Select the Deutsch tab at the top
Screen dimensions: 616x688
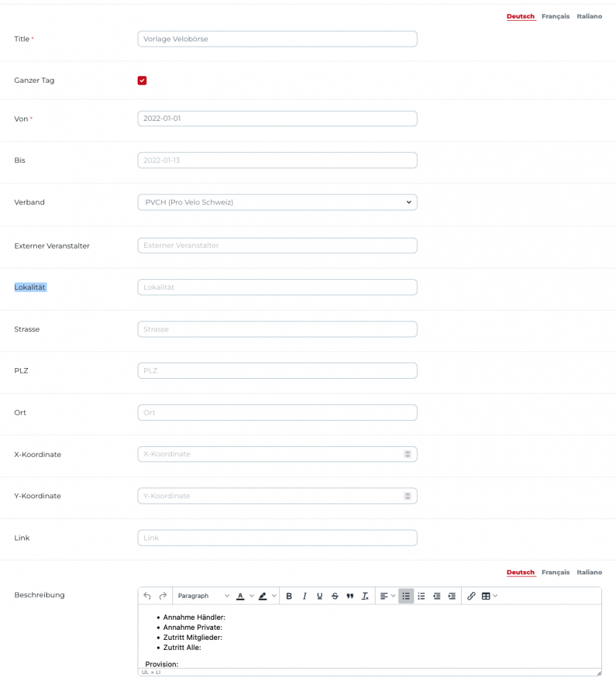(x=520, y=16)
